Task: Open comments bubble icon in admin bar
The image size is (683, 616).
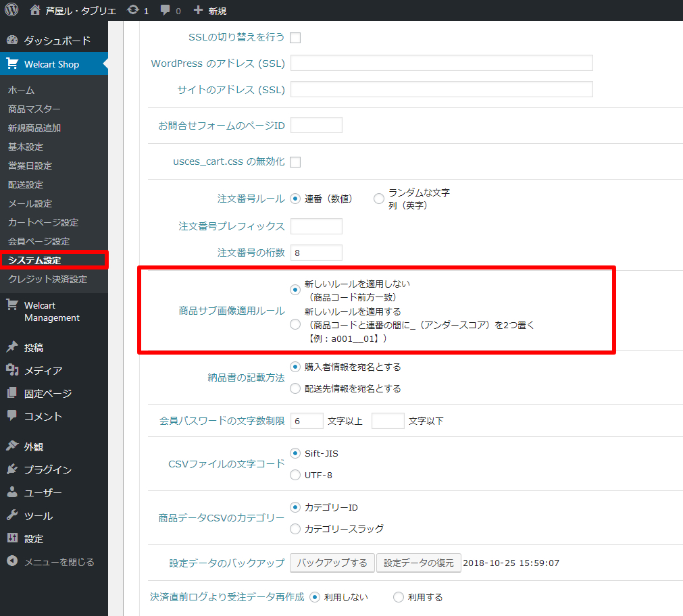Action: click(165, 10)
